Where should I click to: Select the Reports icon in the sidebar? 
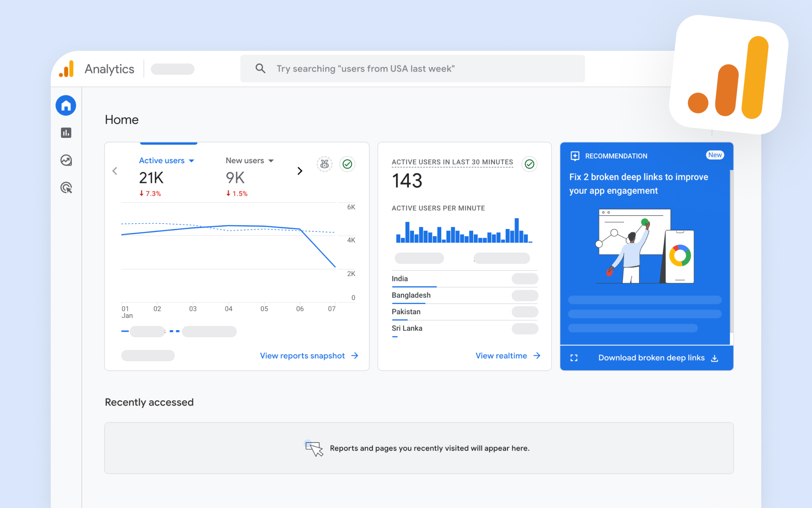click(66, 133)
